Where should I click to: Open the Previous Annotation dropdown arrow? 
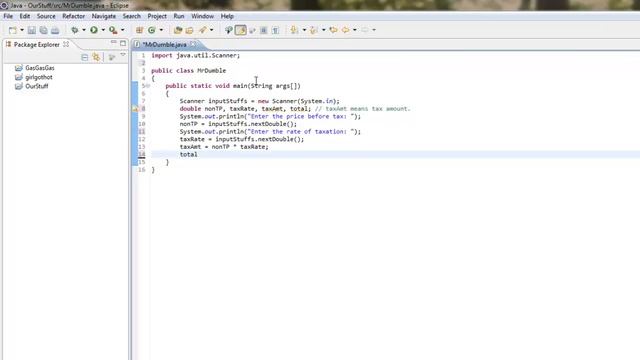coord(324,30)
